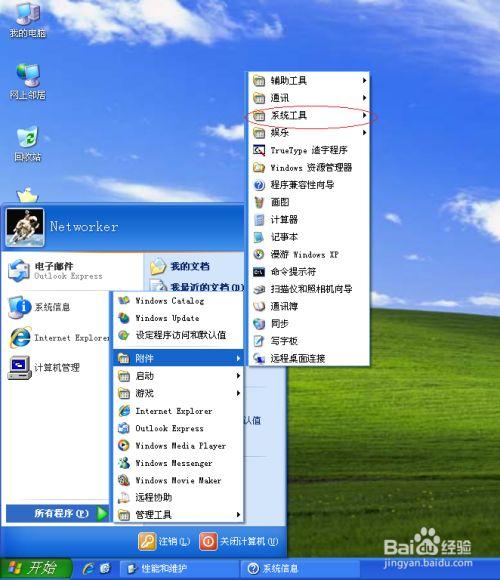Expand the 辅助工具 submenu
Viewport: 500px width, 580px height.
coord(309,80)
